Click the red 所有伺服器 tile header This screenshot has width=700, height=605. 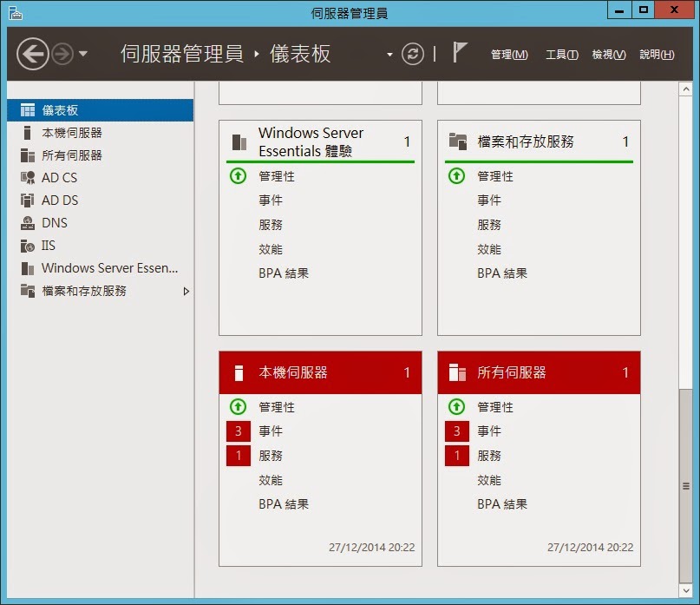tap(539, 372)
